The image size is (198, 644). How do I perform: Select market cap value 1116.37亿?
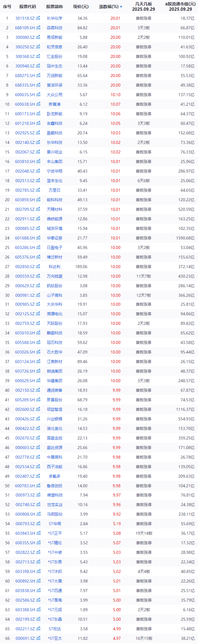(x=185, y=409)
